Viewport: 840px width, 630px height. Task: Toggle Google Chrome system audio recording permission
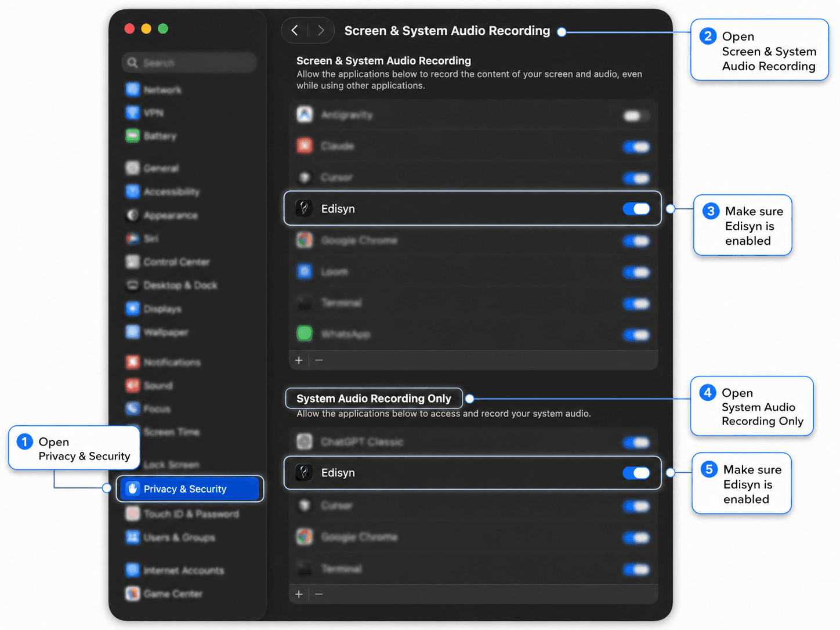(x=636, y=538)
